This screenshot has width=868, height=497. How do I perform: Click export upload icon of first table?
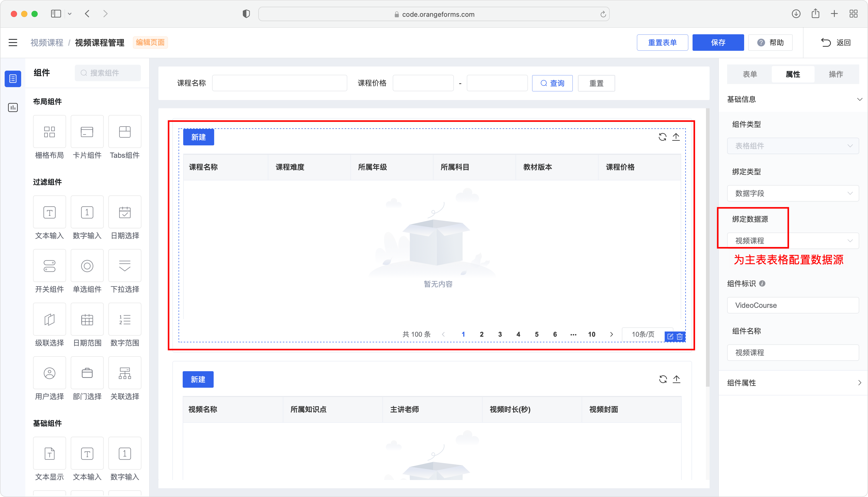coord(676,137)
